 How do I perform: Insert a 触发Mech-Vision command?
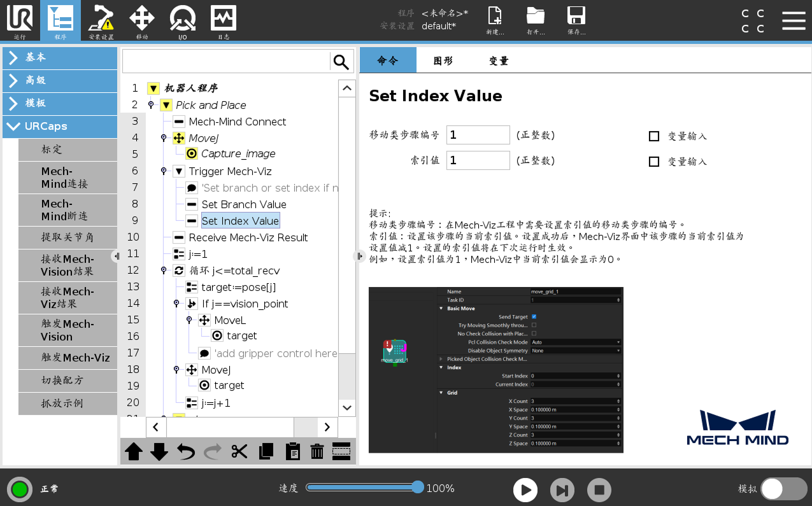coord(67,330)
